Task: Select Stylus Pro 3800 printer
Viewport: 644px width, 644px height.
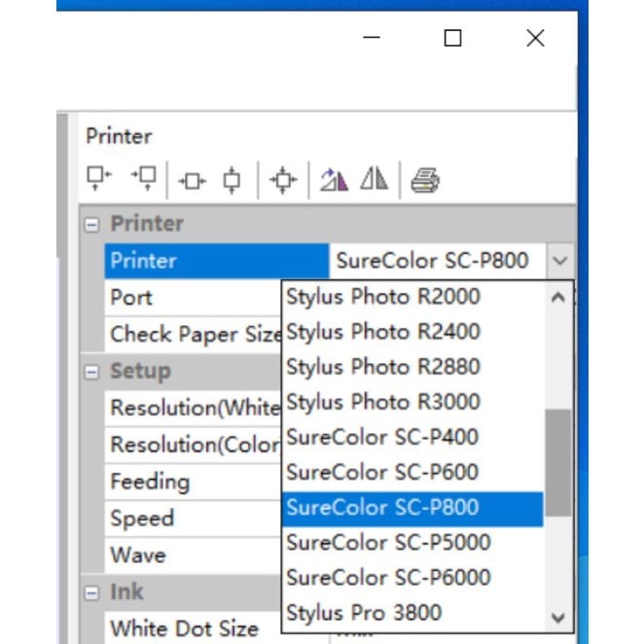Action: 364,613
